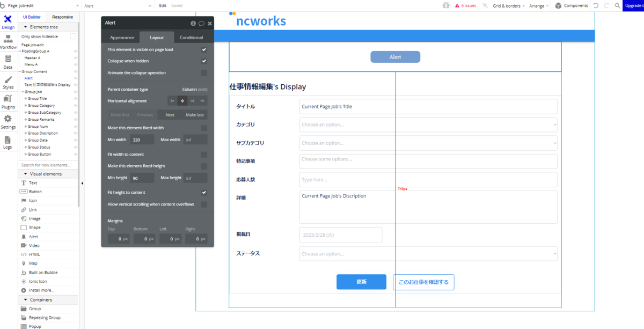Screen dimensions: 644x329
Task: Click the 'Next' order button
Action: (x=170, y=115)
